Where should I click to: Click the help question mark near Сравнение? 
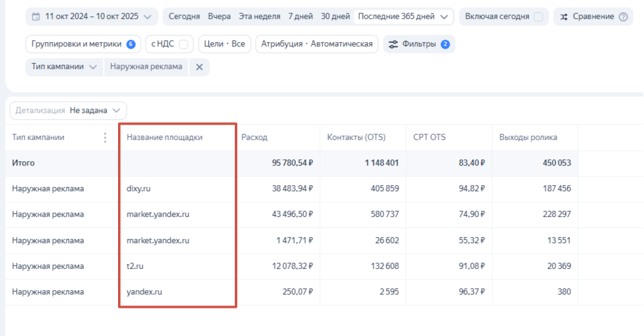point(623,16)
